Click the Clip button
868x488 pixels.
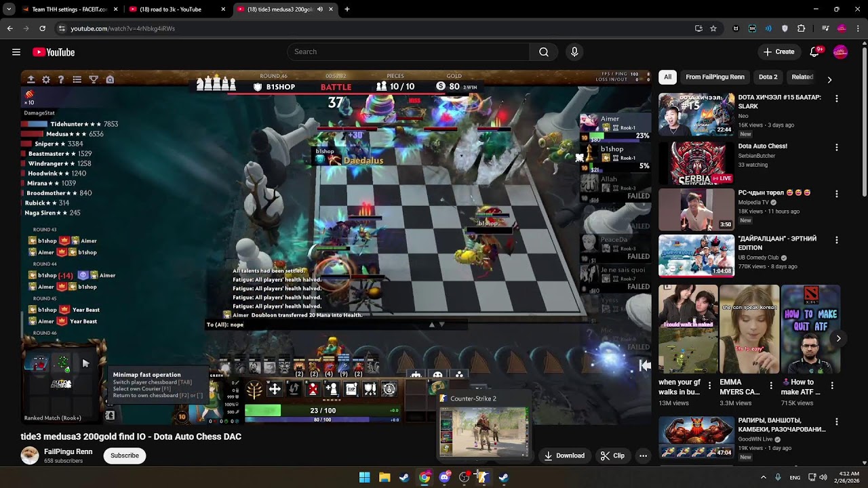pos(612,455)
